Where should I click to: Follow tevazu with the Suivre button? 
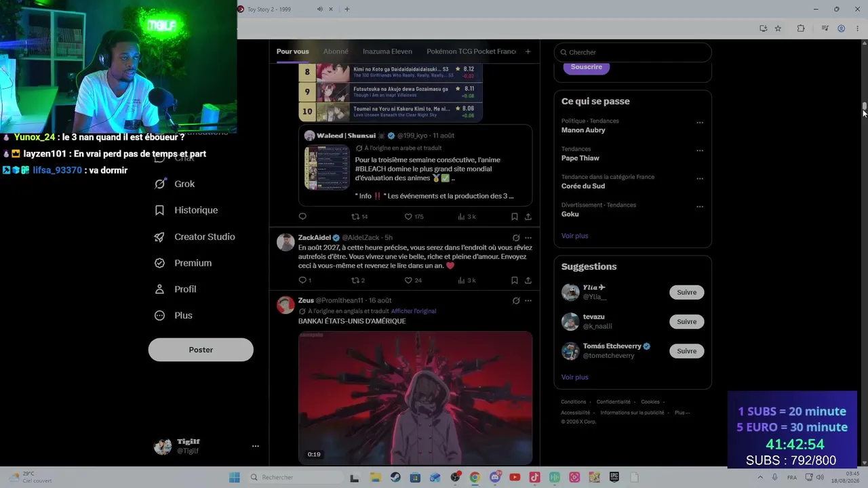pos(686,321)
